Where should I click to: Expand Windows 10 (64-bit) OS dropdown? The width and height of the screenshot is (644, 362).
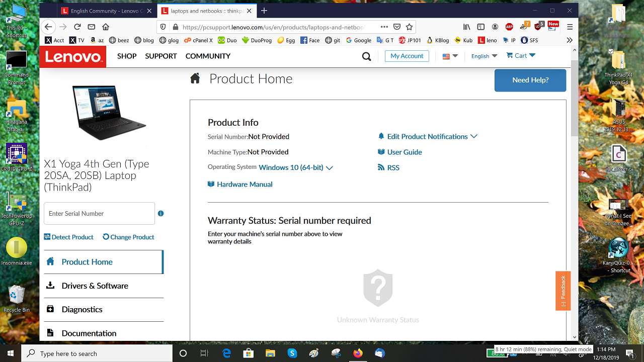click(296, 167)
